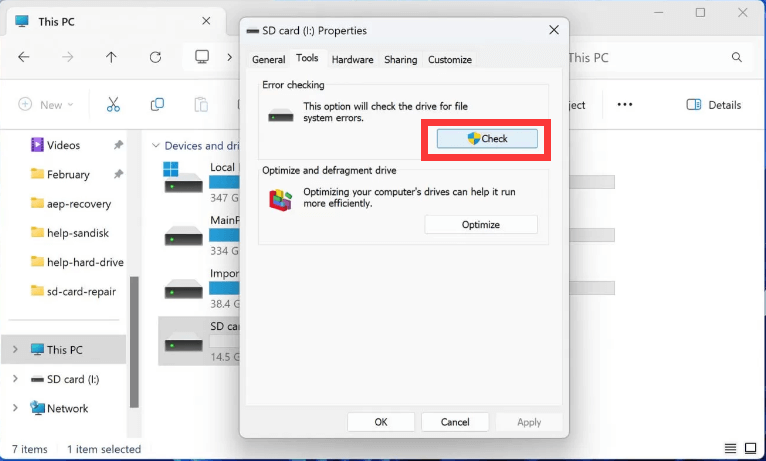Image resolution: width=766 pixels, height=461 pixels.
Task: Select This PC in navigation pane
Action: [x=64, y=350]
